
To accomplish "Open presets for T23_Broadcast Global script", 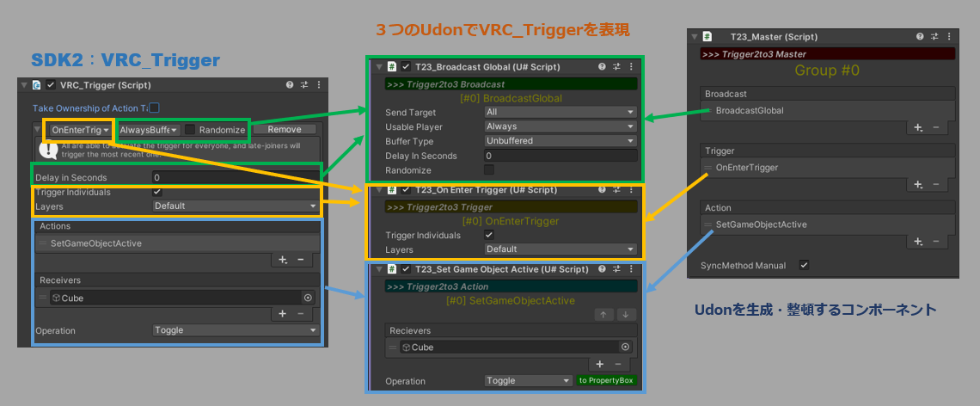I will tap(616, 66).
